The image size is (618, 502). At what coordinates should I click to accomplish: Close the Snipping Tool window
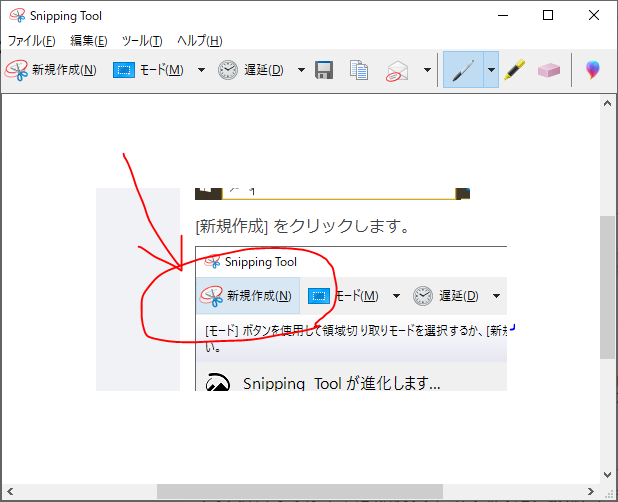pyautogui.click(x=594, y=16)
